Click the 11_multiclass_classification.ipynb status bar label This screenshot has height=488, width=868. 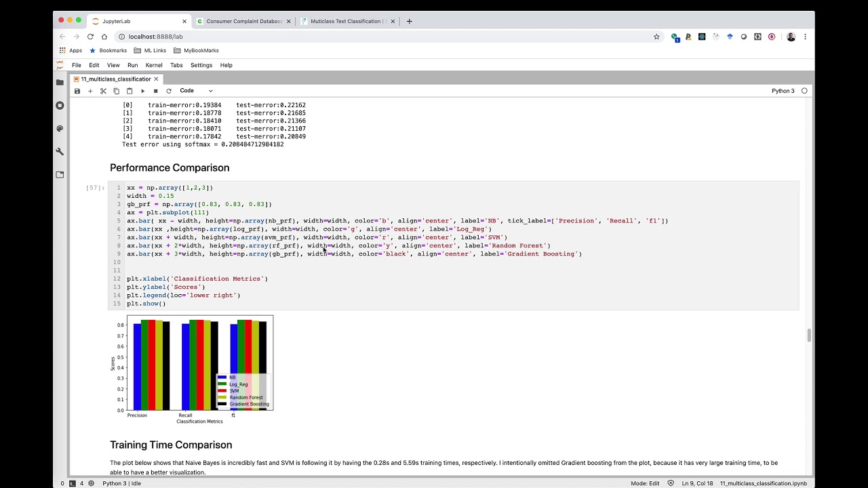[x=764, y=483]
